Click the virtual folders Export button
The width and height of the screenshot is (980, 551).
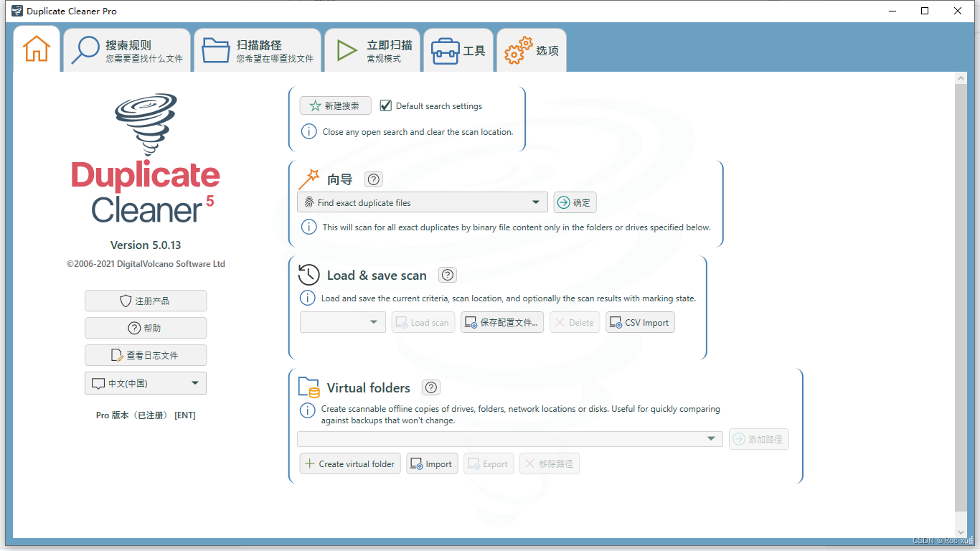point(489,463)
